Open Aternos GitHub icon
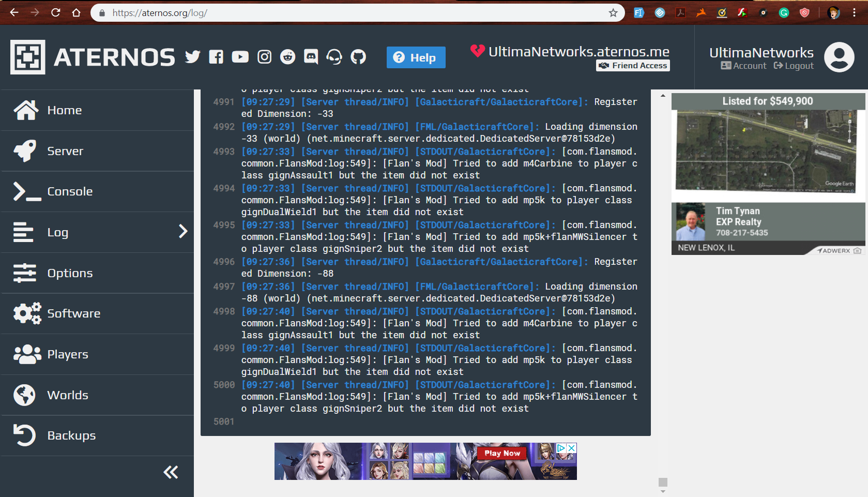This screenshot has width=868, height=497. coord(358,57)
